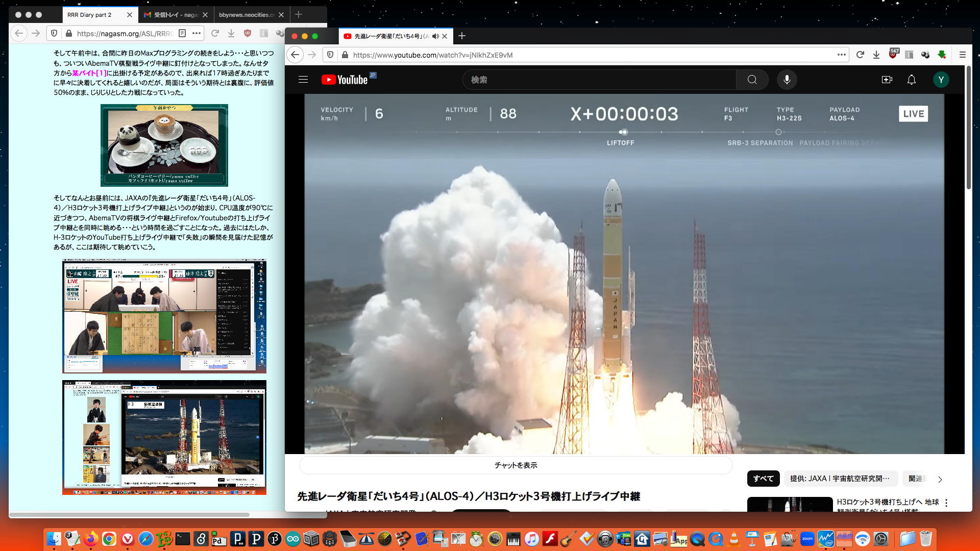Open the three-dot page actions in the YouTube URL bar
The height and width of the screenshot is (551, 980).
(x=841, y=55)
